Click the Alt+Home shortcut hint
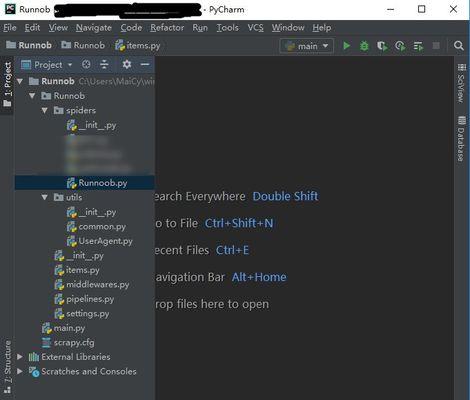Image resolution: width=470 pixels, height=400 pixels. 259,277
